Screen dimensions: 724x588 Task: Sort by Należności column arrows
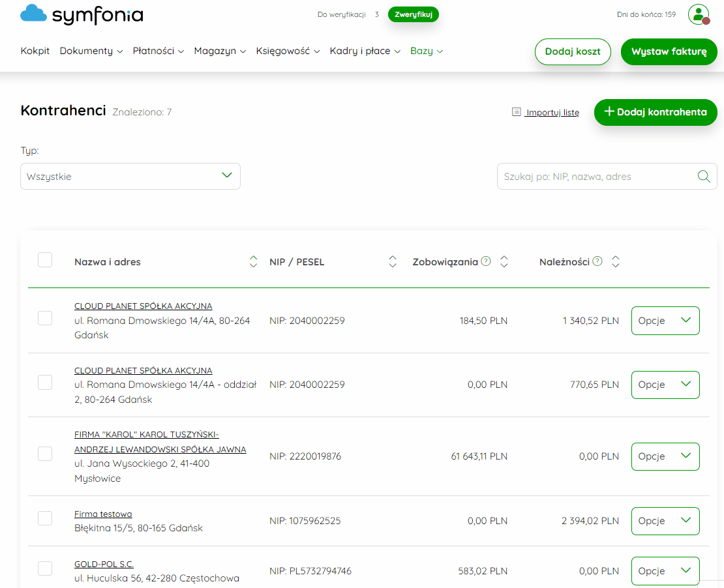(615, 261)
